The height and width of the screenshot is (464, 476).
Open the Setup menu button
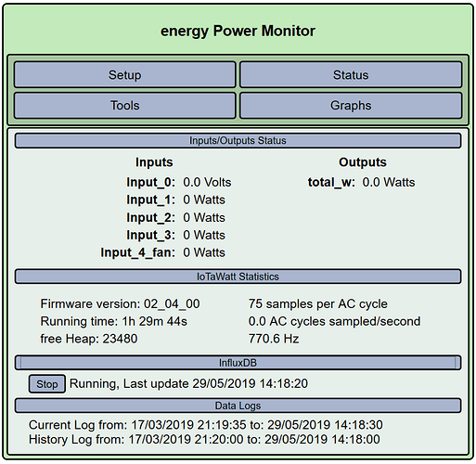pyautogui.click(x=124, y=74)
